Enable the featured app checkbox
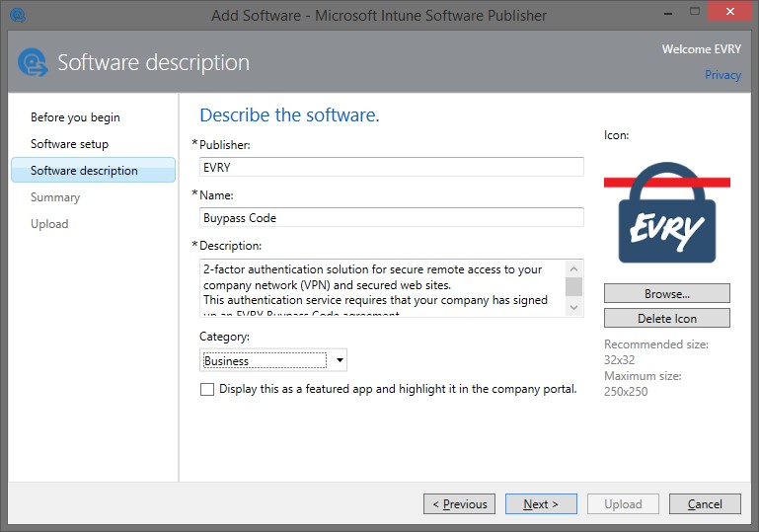This screenshot has width=759, height=532. [x=207, y=389]
